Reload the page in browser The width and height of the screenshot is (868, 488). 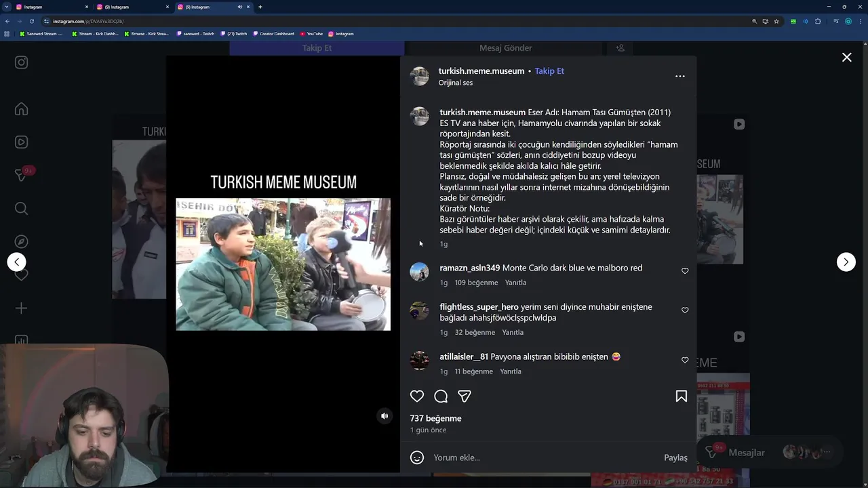coord(31,21)
